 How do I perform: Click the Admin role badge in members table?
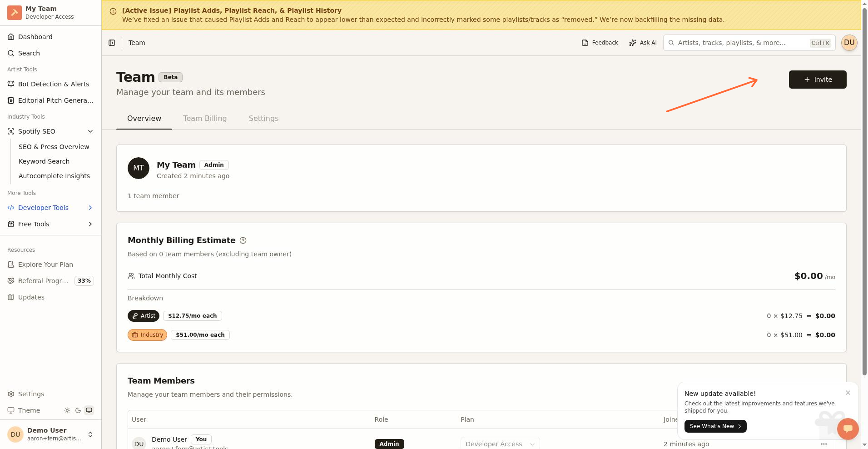389,444
